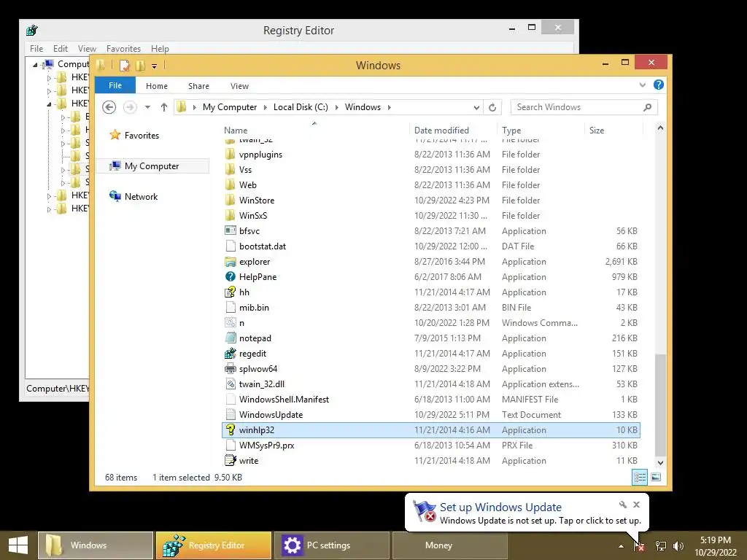Click the Properties icon in the quick access toolbar
The height and width of the screenshot is (560, 747).
124,66
